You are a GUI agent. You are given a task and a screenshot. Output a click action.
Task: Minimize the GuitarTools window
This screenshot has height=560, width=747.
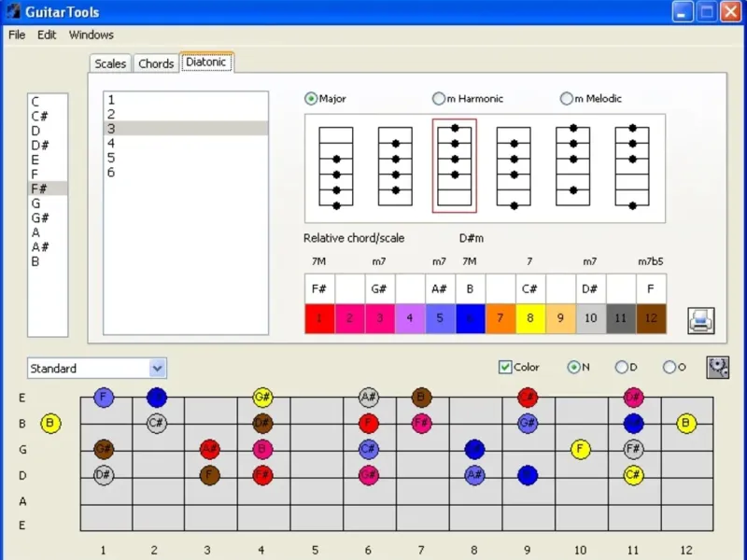point(683,11)
